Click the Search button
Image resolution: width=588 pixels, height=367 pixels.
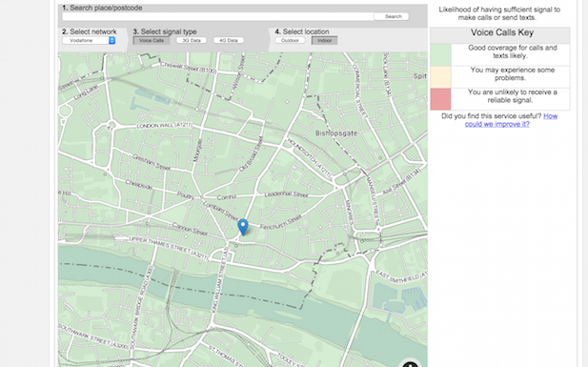(392, 16)
